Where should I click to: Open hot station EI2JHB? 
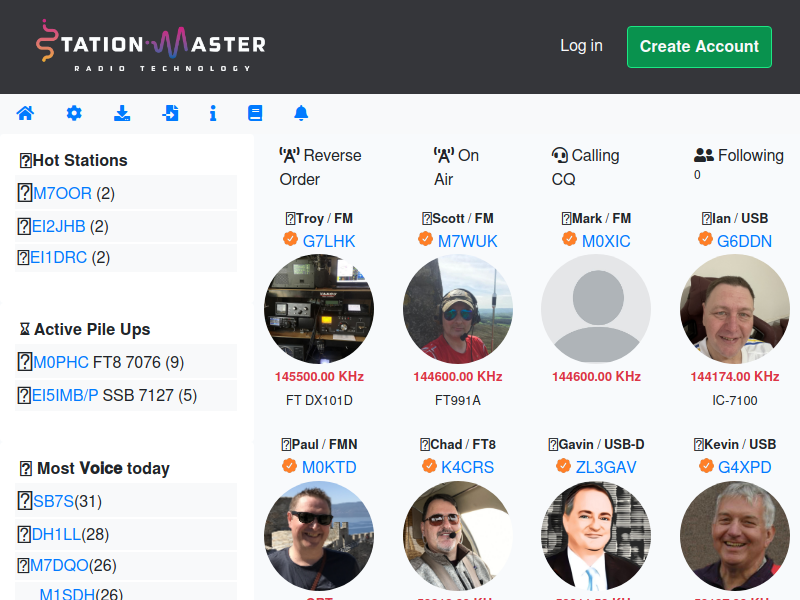click(x=58, y=227)
